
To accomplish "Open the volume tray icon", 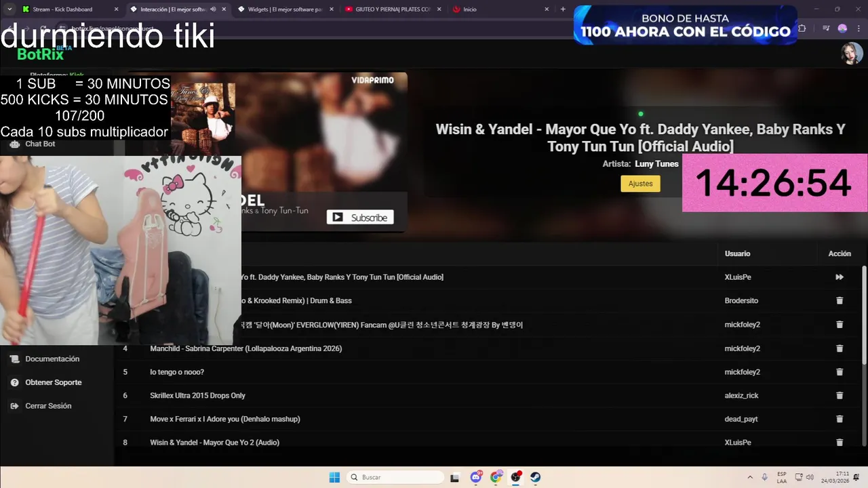I will (x=810, y=477).
